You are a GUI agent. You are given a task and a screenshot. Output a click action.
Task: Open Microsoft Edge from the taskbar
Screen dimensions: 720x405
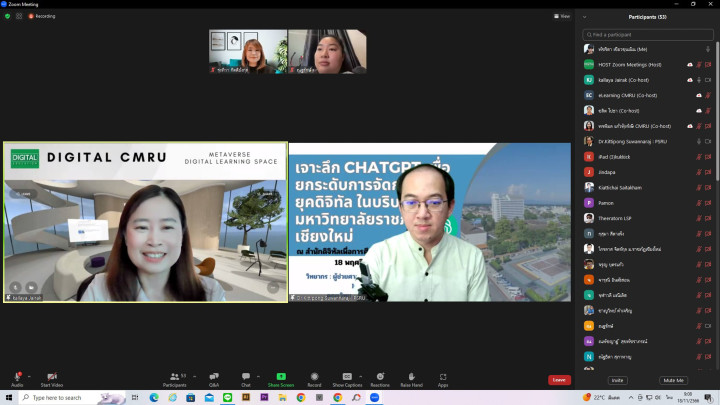(x=154, y=398)
